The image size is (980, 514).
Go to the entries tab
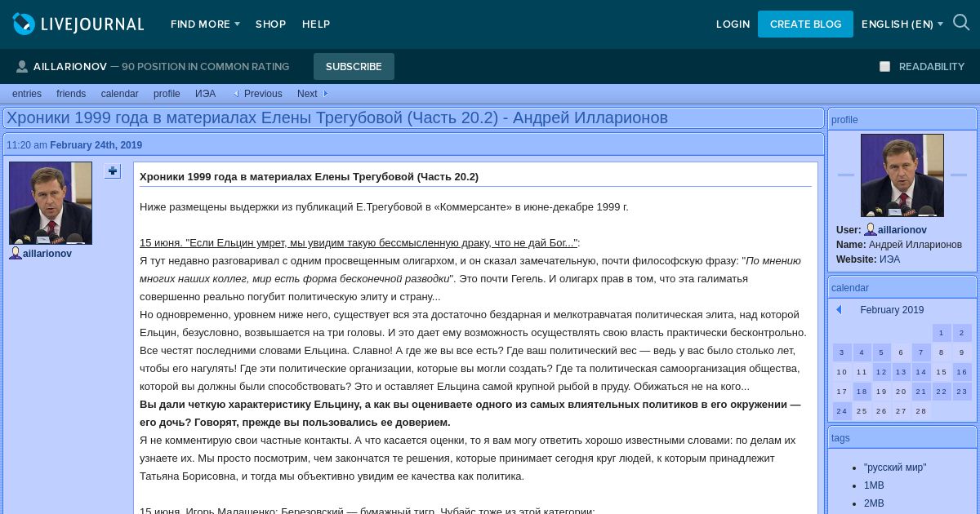[x=27, y=94]
